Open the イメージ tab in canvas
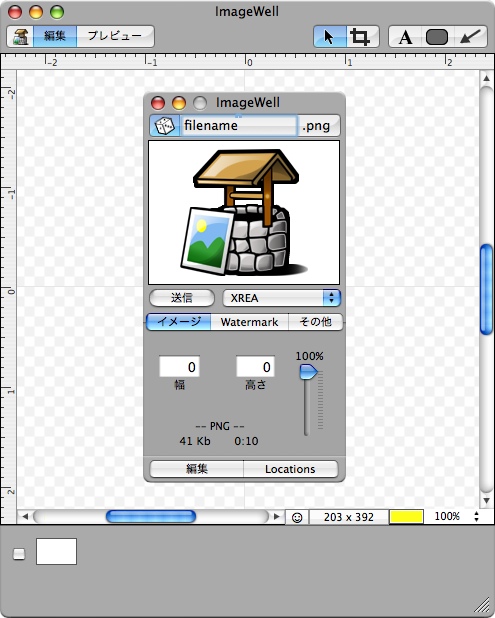Screen dimensions: 495x618 179,322
